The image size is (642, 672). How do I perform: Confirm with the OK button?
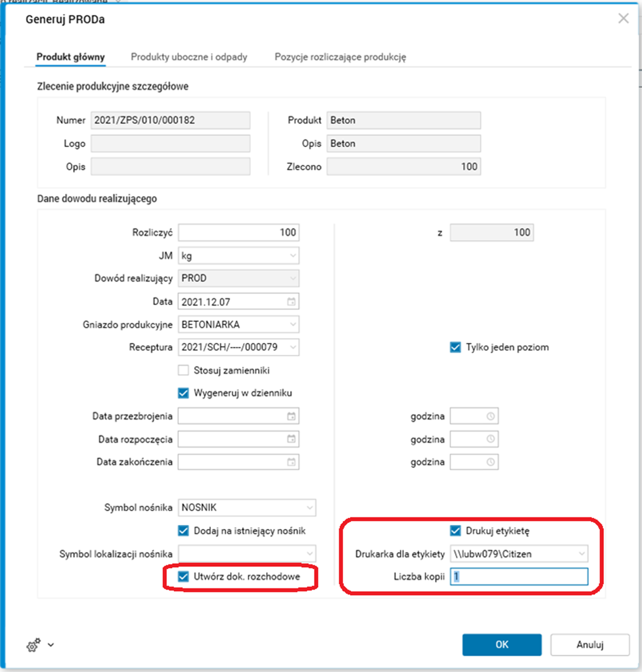(x=502, y=645)
